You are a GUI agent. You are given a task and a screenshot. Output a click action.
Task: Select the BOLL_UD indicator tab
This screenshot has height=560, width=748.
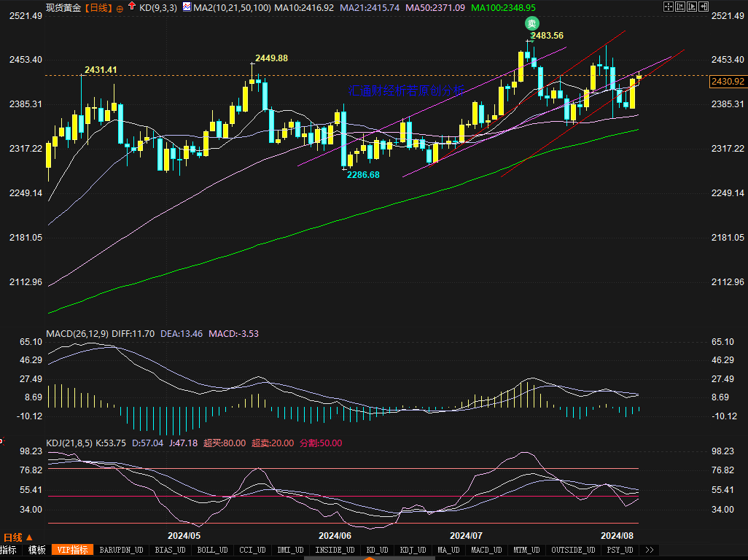212,550
